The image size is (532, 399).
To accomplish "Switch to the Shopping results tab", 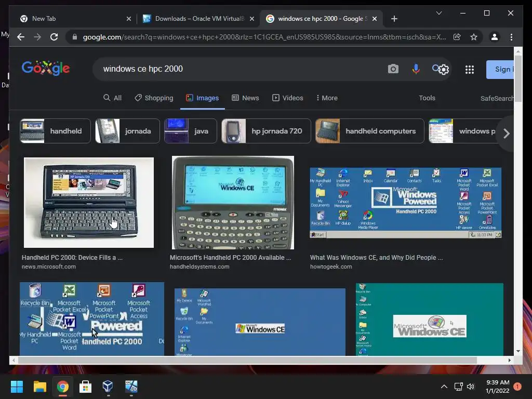I will point(154,98).
